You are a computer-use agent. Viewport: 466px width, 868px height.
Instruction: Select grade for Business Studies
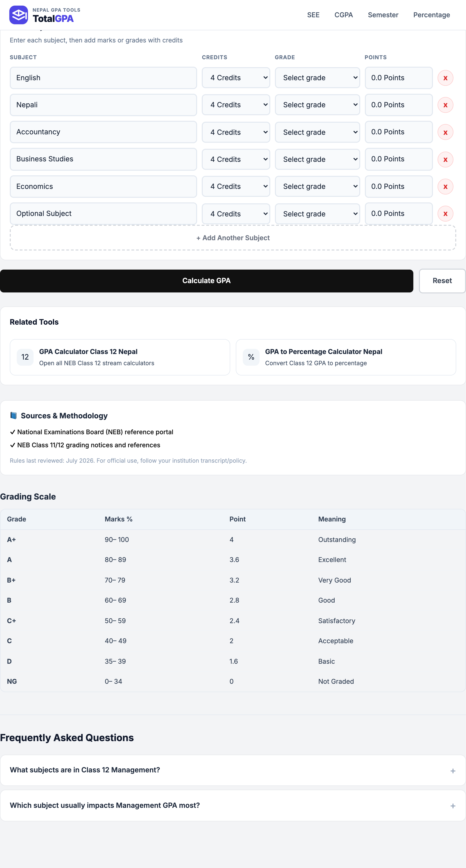[318, 159]
